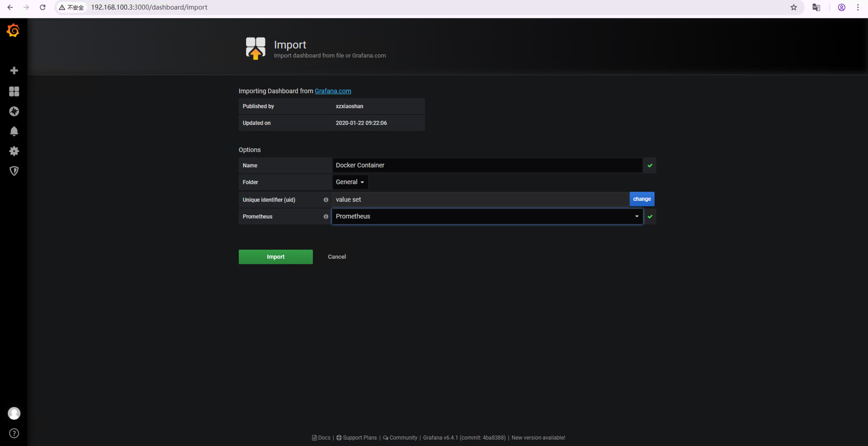
Task: Click the Options section heading
Action: tap(250, 150)
